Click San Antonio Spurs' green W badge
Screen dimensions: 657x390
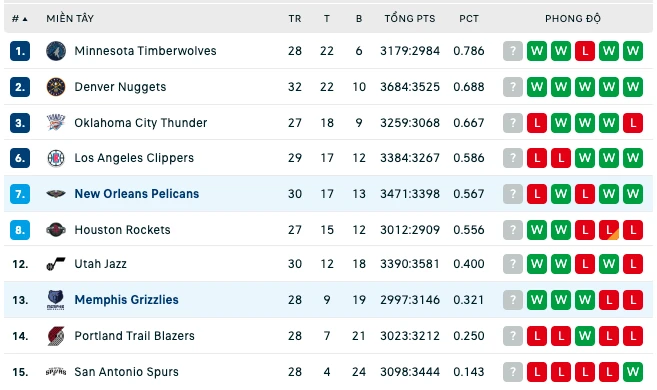click(633, 372)
